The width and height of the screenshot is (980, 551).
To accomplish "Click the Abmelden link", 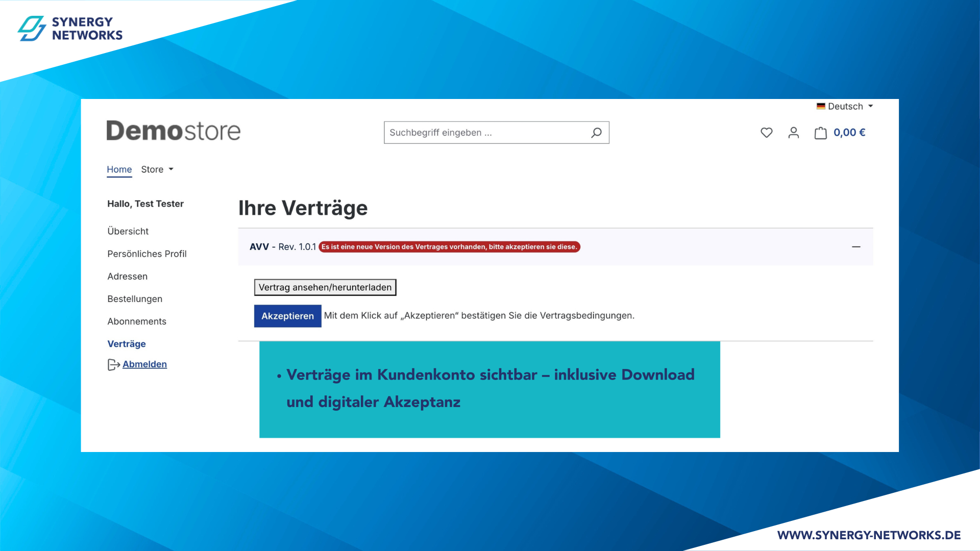I will point(144,364).
